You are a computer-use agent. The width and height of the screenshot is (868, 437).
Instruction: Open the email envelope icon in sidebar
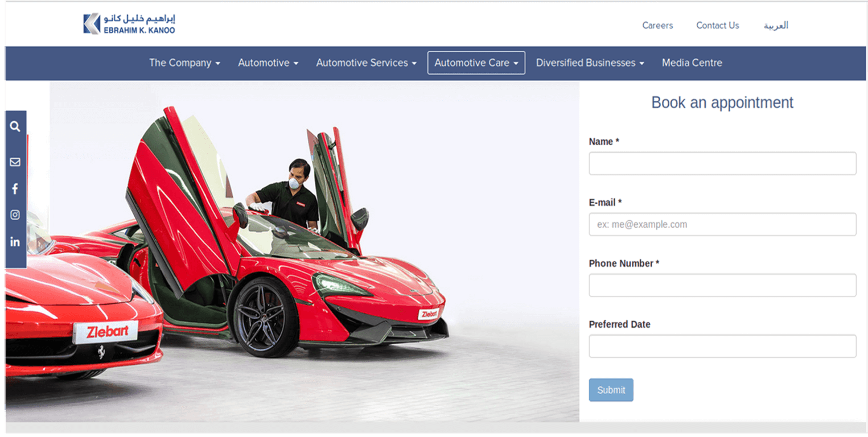[x=15, y=162]
